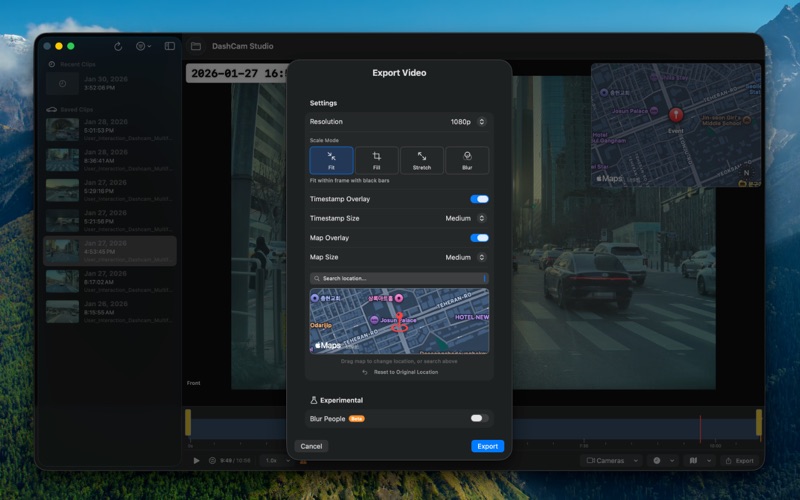Click the map preview in the export dialog
Screen dimensions: 800x500
pos(399,321)
